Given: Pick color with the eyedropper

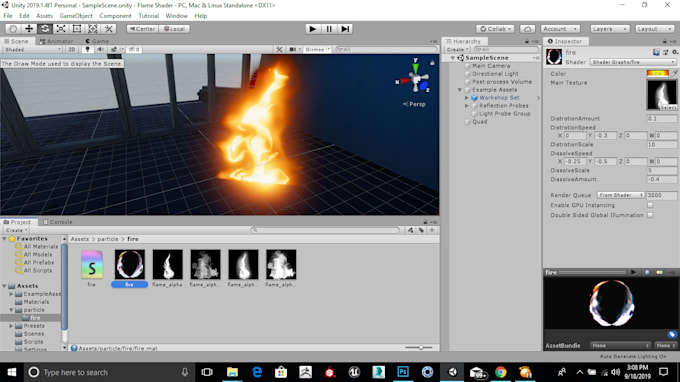Looking at the screenshot, I should pyautogui.click(x=674, y=74).
